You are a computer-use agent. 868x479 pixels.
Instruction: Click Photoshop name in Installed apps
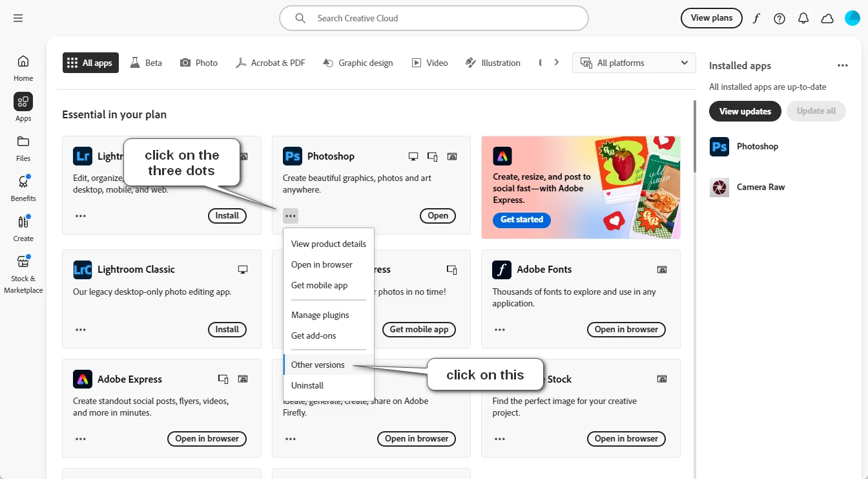758,147
